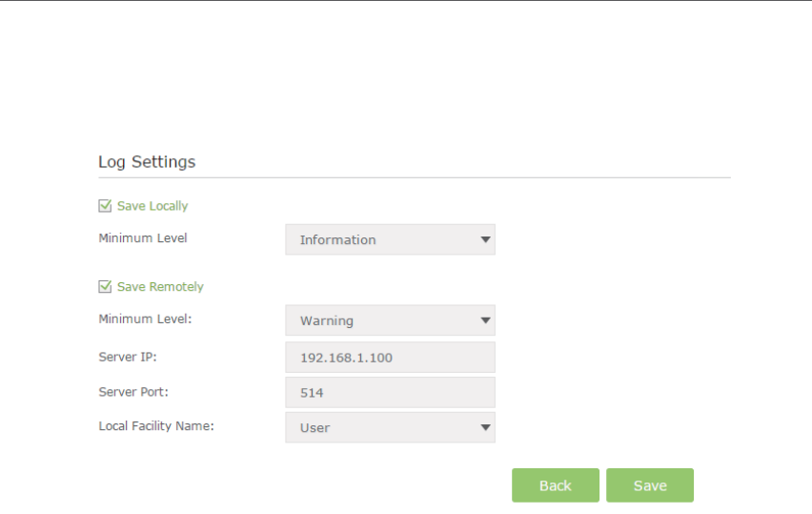Click the Save Locally label text
The width and height of the screenshot is (812, 514).
[152, 206]
